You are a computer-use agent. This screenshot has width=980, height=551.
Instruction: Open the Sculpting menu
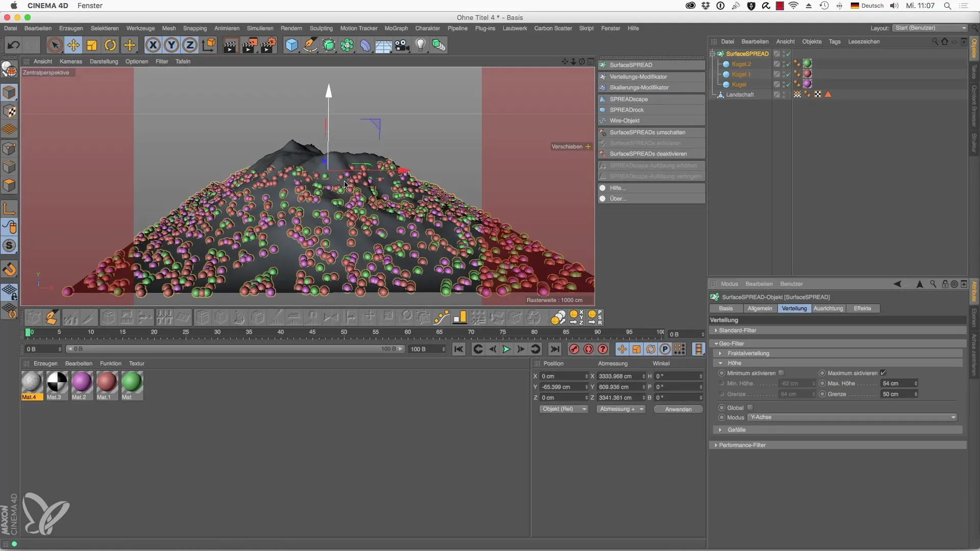click(321, 28)
